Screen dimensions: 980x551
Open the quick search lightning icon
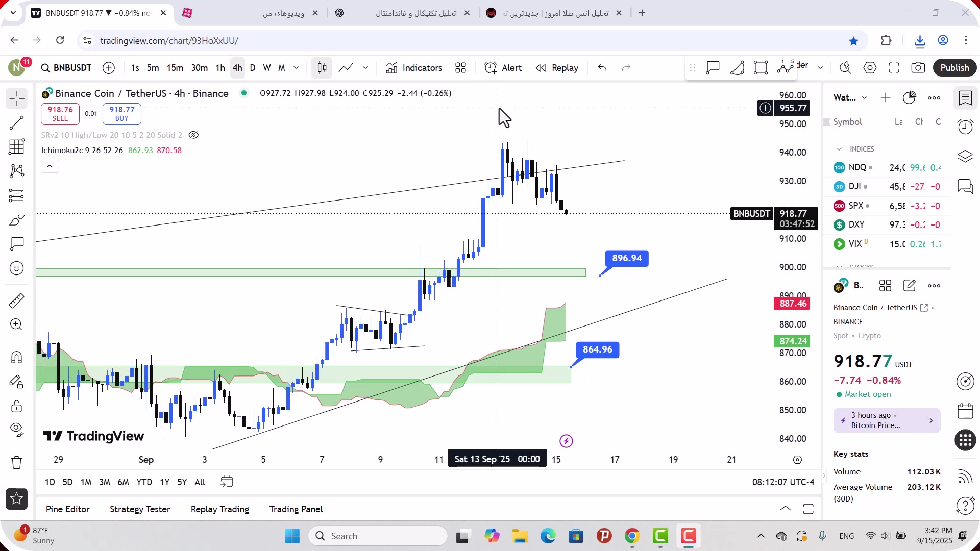(846, 68)
